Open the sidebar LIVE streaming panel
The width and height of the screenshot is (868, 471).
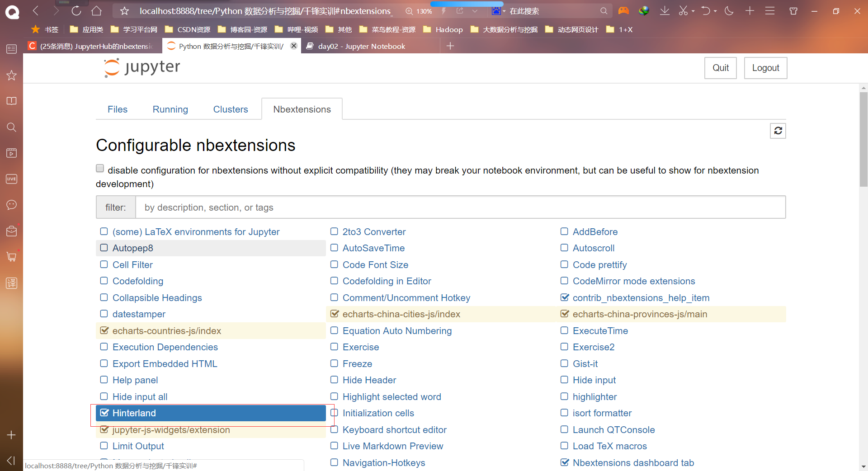coord(12,179)
